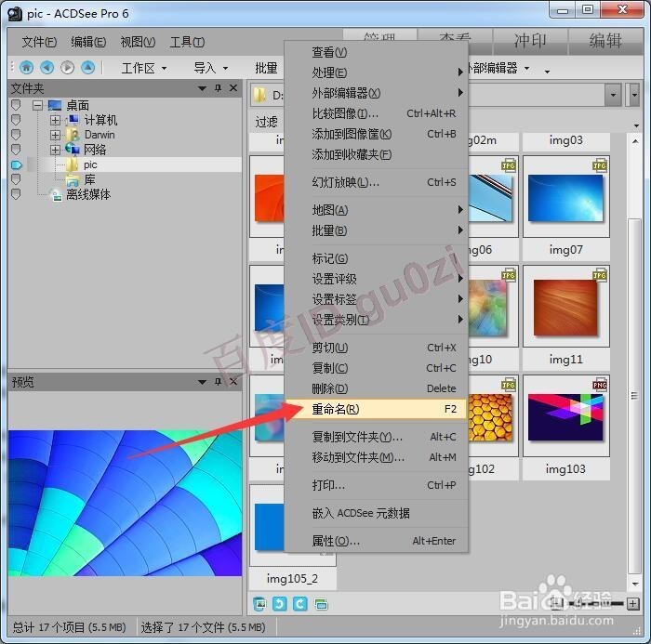
Task: Click the blue balloon preview image
Action: (125, 503)
